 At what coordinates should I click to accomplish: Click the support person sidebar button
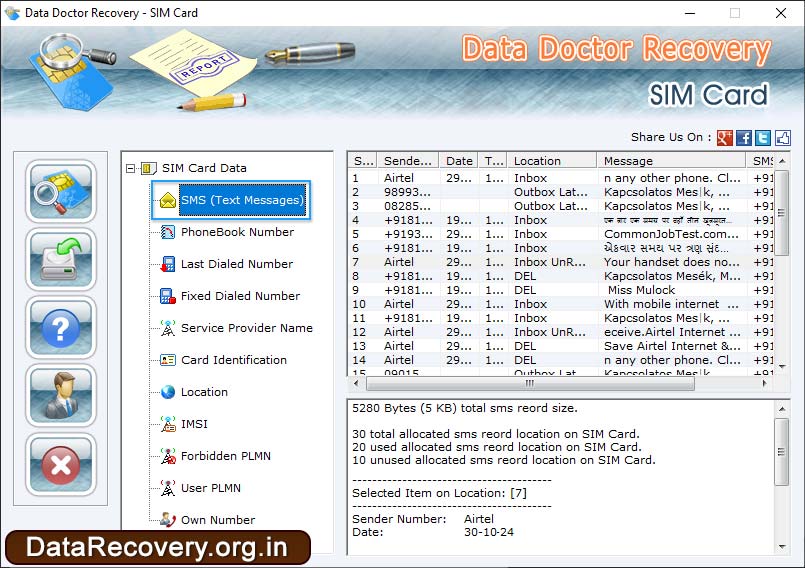61,396
